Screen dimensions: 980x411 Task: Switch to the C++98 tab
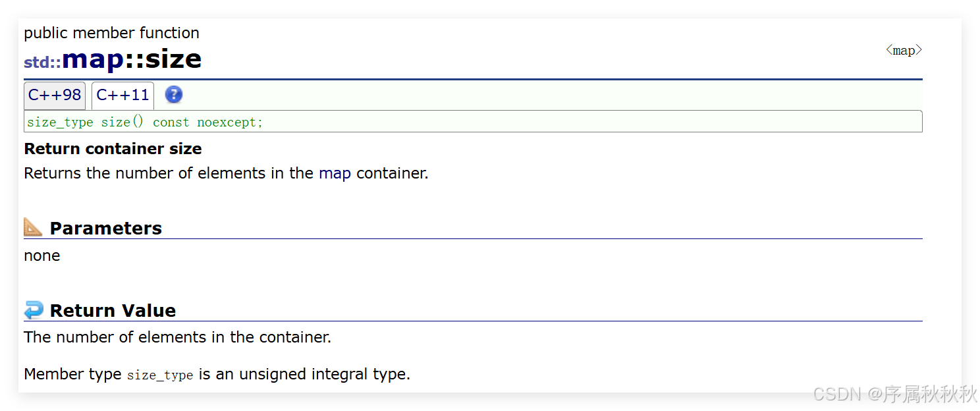click(55, 96)
